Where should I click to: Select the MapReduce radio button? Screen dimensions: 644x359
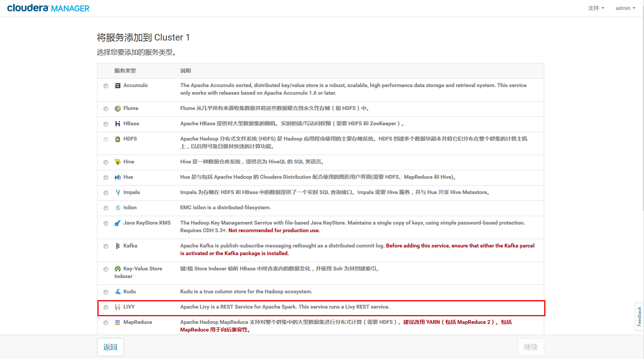106,323
